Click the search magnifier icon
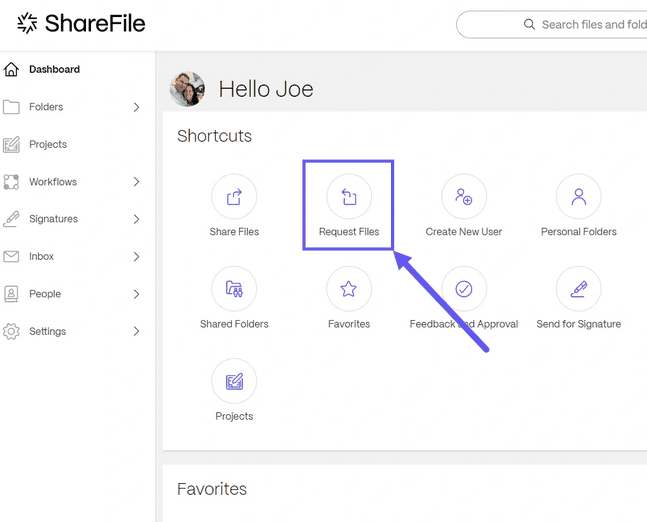The height and width of the screenshot is (522, 647). (529, 24)
